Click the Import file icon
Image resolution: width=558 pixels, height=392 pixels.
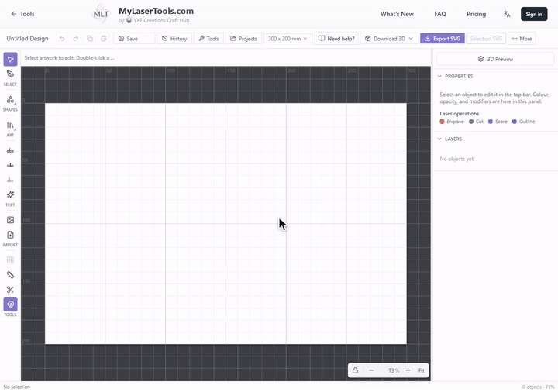point(10,235)
